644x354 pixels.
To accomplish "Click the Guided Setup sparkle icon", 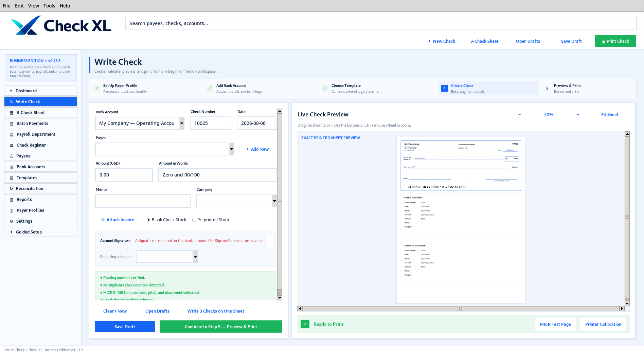I will coord(12,232).
